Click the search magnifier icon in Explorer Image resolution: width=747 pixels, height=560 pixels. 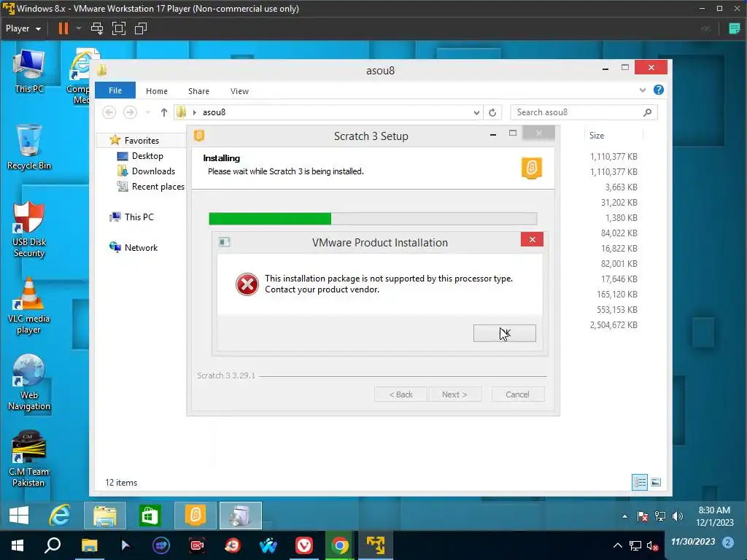[x=647, y=112]
